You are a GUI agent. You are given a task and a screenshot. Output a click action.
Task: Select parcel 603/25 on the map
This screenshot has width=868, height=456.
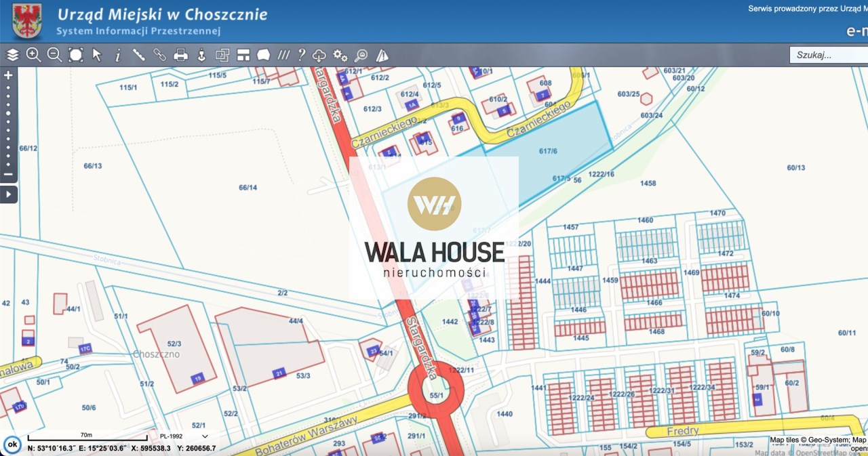627,94
